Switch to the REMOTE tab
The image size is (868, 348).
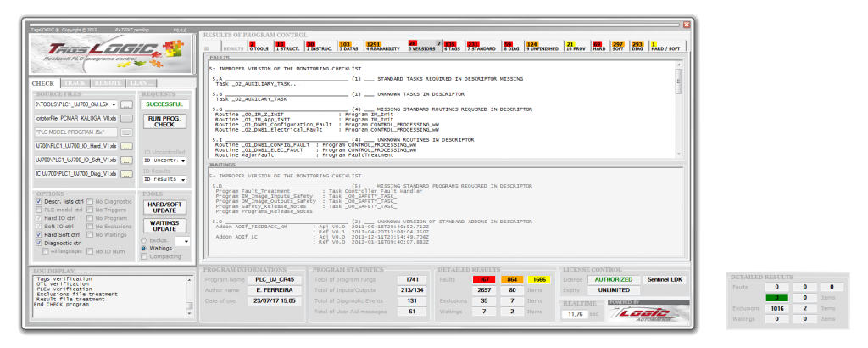(108, 83)
